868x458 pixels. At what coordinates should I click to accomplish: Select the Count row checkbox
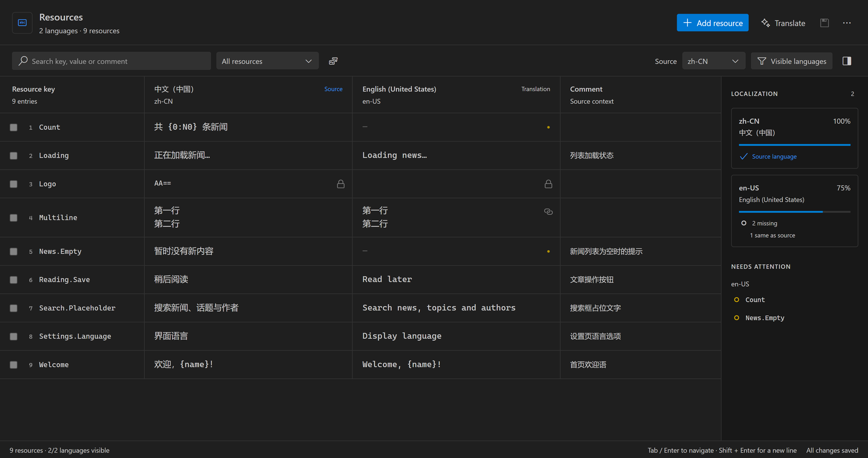tap(14, 128)
